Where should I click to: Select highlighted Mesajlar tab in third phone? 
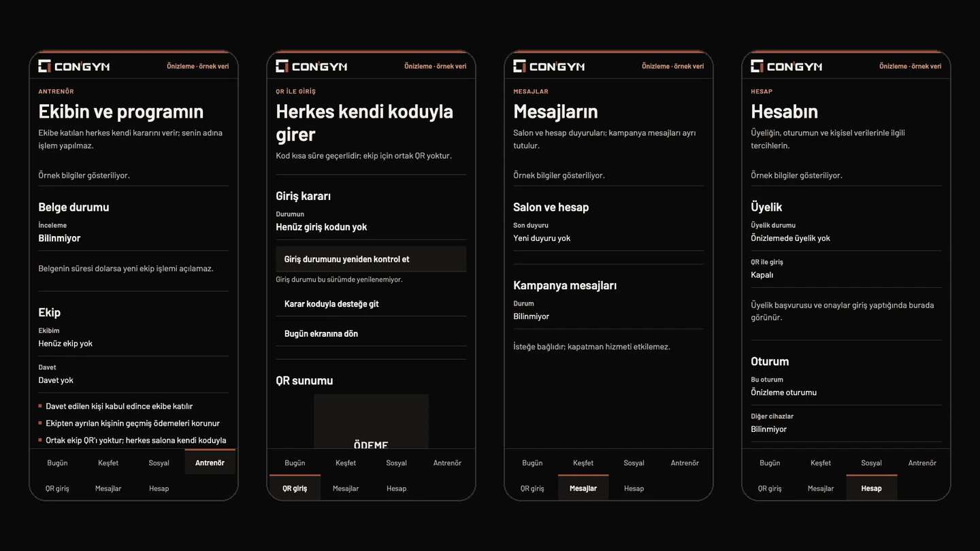583,488
